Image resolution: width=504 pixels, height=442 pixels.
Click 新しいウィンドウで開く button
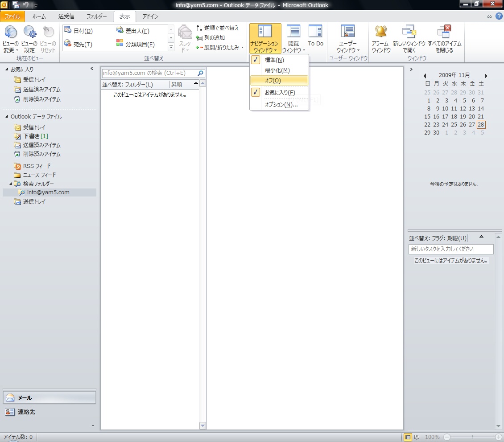point(409,38)
